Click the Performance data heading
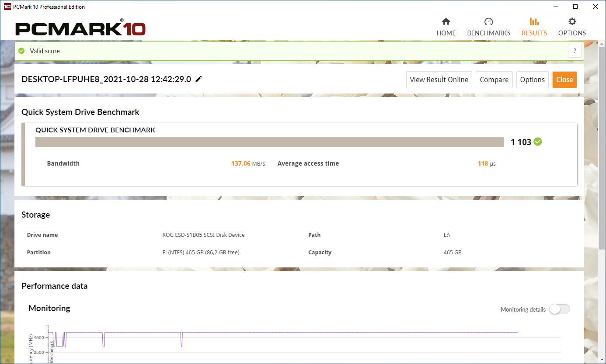Image resolution: width=606 pixels, height=364 pixels. [x=55, y=286]
